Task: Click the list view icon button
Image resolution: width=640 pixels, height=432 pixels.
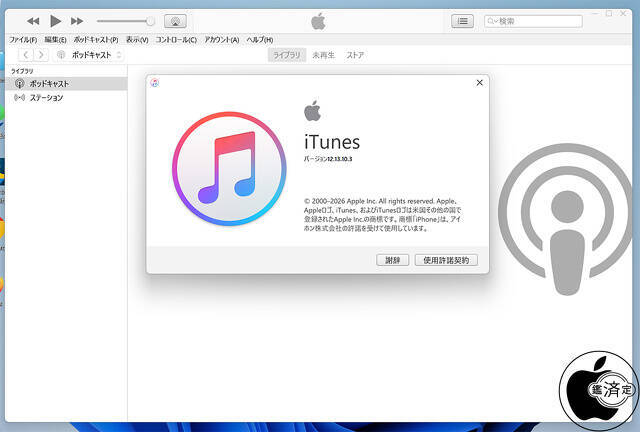Action: [462, 21]
